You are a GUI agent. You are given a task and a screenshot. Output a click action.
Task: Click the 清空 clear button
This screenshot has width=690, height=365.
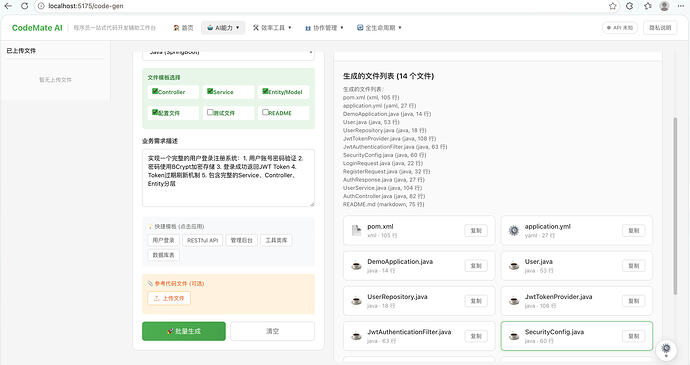tap(272, 331)
